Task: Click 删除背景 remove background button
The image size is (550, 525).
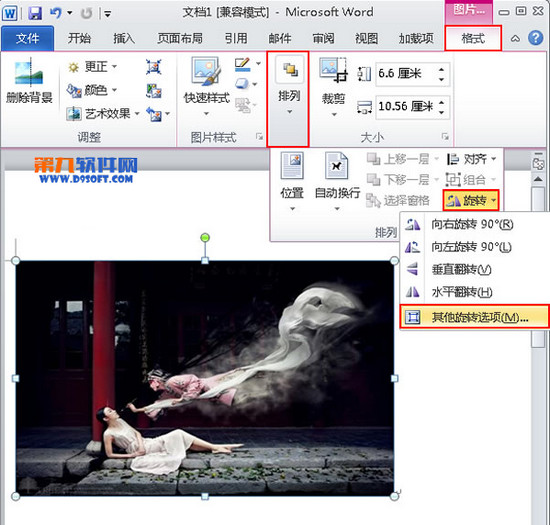Action: point(29,82)
